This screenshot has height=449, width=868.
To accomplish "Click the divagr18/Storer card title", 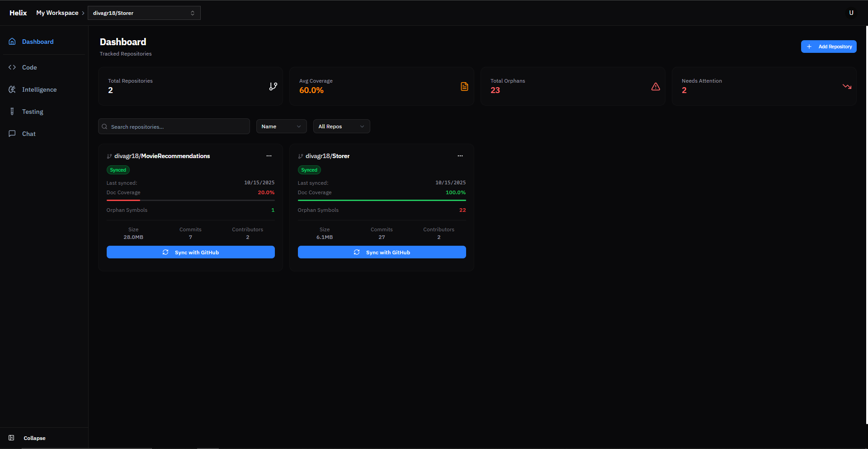I will (x=327, y=156).
